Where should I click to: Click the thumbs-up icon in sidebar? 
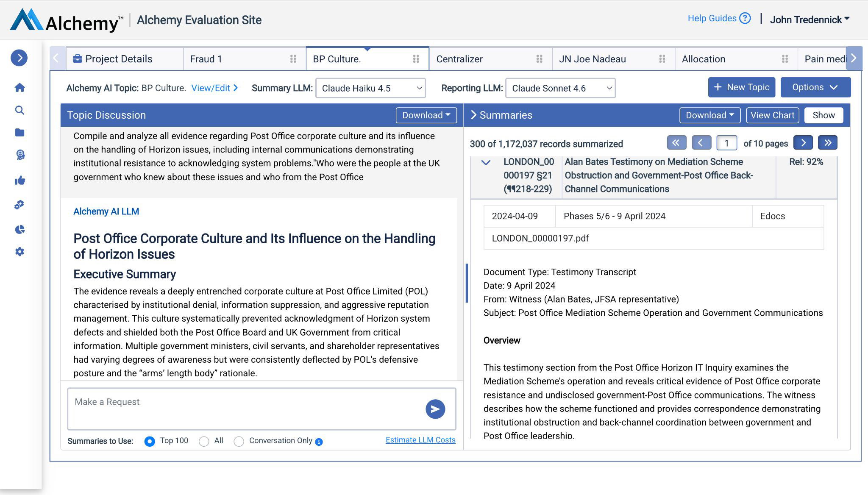(19, 181)
